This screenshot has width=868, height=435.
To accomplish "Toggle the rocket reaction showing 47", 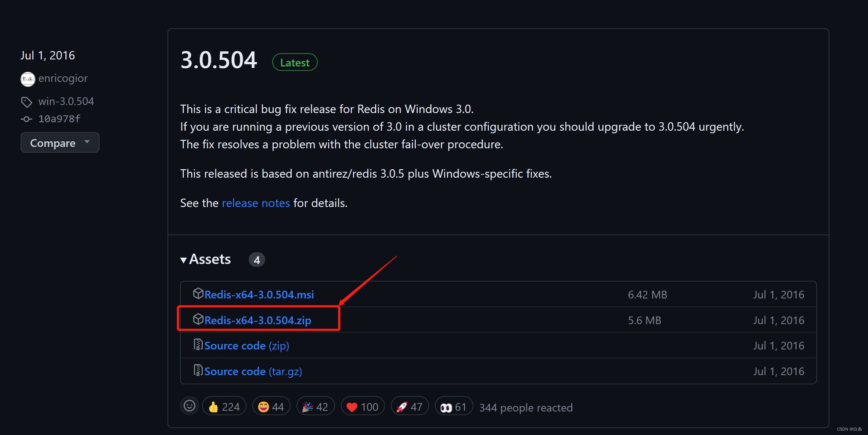I will coord(410,407).
